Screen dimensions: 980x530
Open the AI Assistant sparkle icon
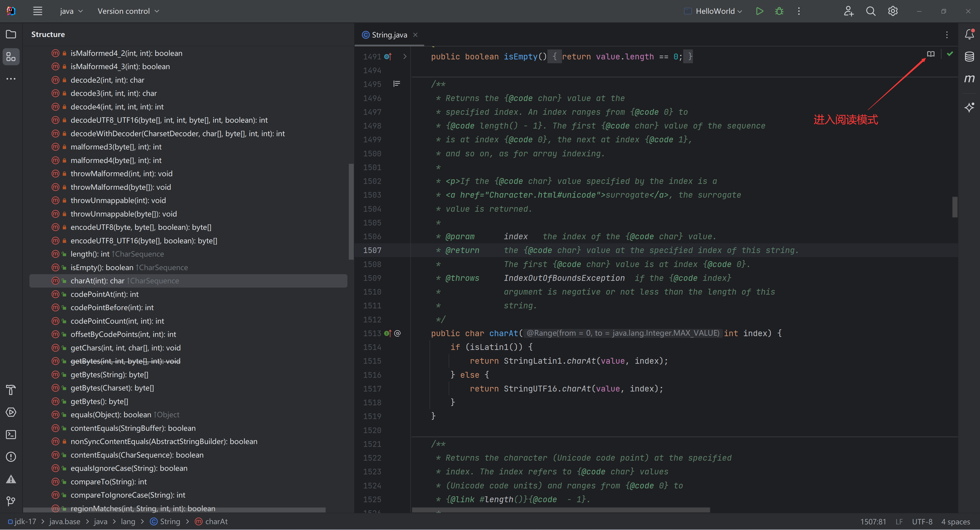coord(969,107)
